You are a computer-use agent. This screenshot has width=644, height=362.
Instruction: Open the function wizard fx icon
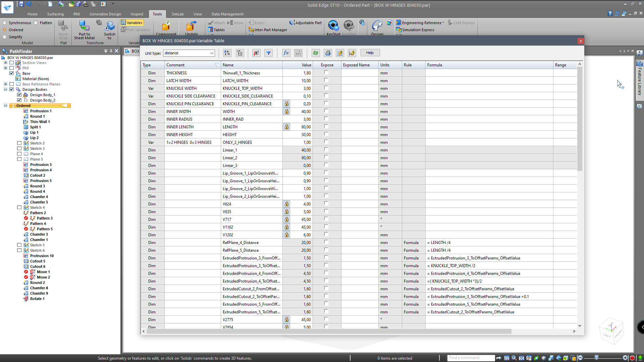pos(286,53)
